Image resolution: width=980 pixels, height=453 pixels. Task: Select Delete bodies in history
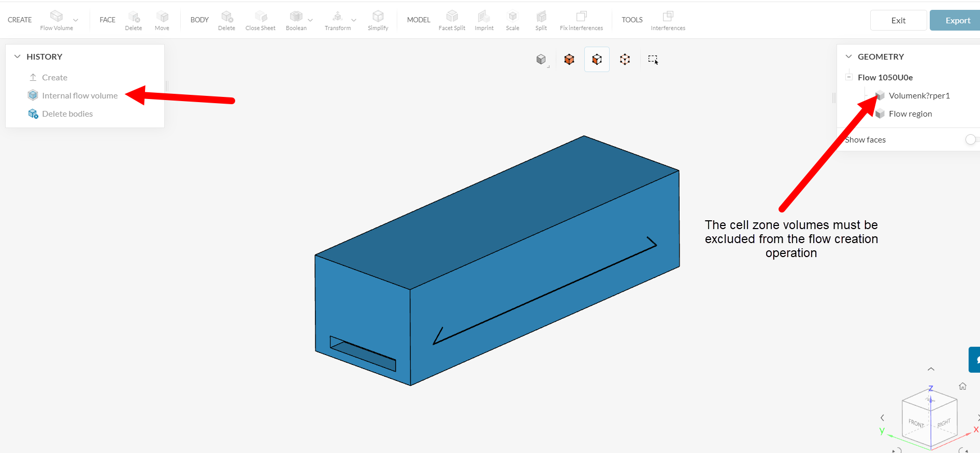67,114
